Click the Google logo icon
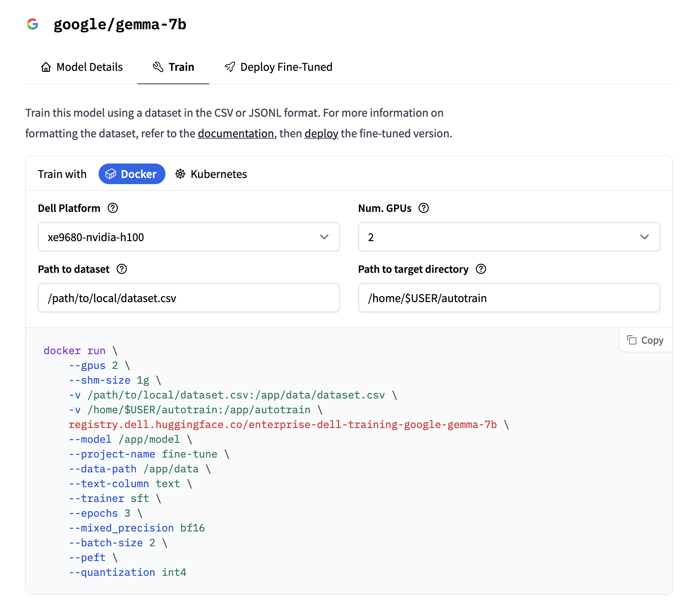The height and width of the screenshot is (606, 700). [x=33, y=24]
